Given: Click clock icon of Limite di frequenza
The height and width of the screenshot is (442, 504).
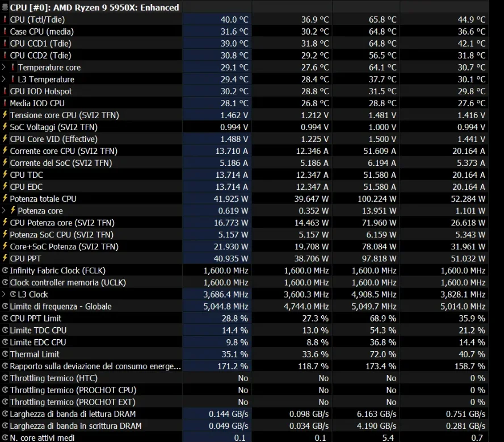Looking at the screenshot, I should tap(5, 306).
